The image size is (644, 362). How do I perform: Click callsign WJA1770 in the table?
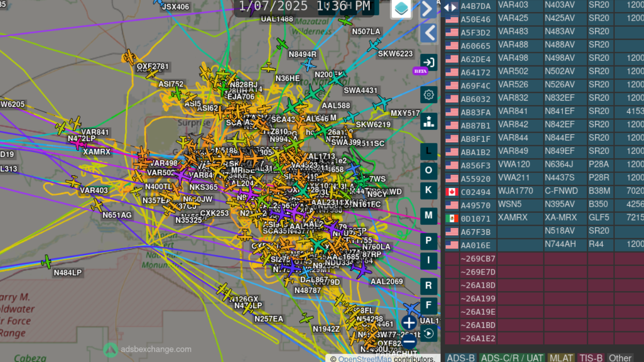(515, 191)
